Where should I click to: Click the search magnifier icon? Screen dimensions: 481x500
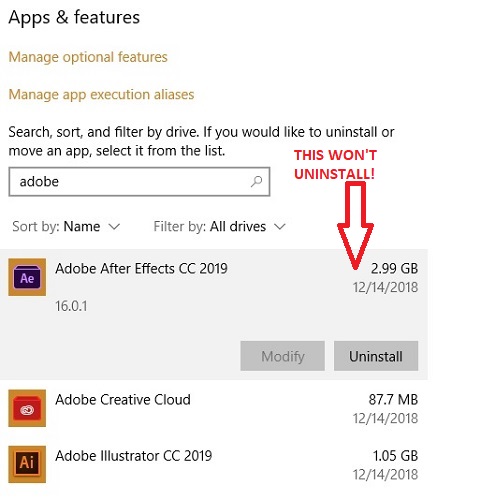click(256, 182)
